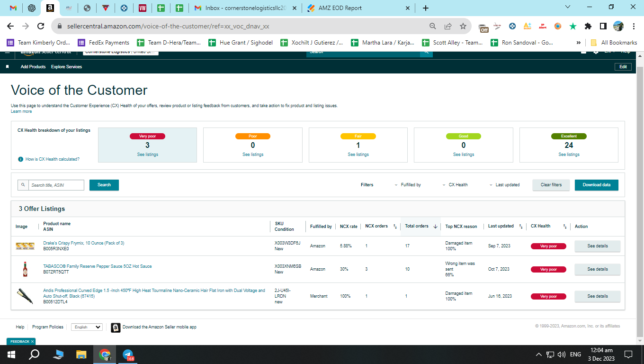Open the pinned red VW tab
The width and height of the screenshot is (644, 364).
[x=142, y=8]
